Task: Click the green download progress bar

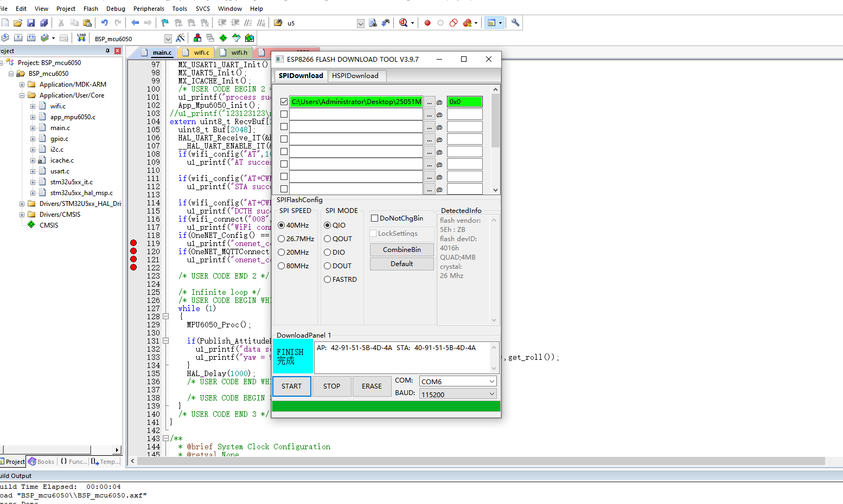Action: [386, 406]
